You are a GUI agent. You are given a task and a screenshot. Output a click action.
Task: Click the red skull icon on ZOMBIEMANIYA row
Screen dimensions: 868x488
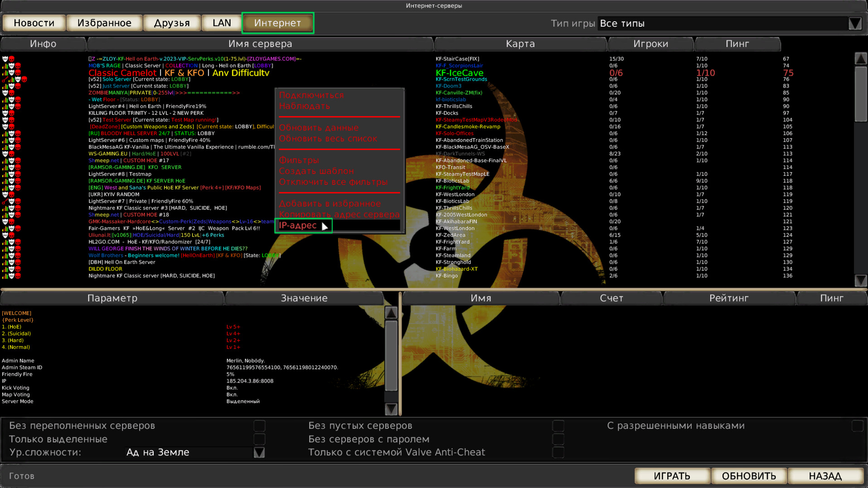pos(11,93)
